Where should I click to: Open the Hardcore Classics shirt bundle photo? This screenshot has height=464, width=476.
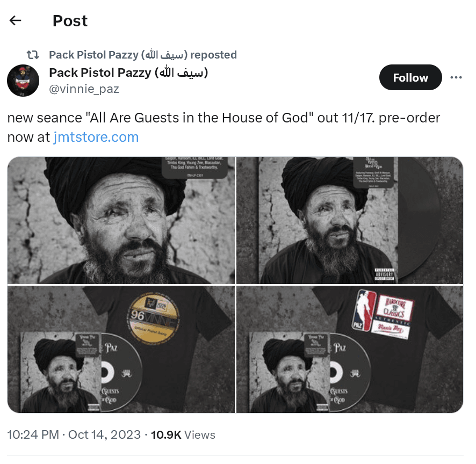(349, 349)
